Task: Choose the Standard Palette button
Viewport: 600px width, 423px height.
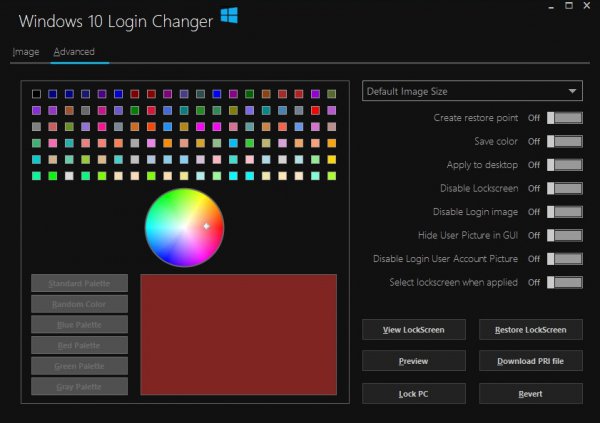Action: click(x=79, y=283)
